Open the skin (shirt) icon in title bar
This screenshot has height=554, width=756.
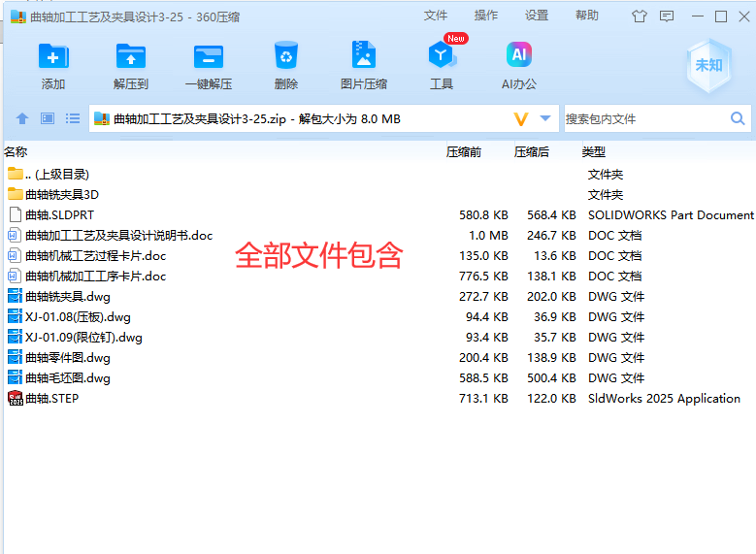click(640, 16)
